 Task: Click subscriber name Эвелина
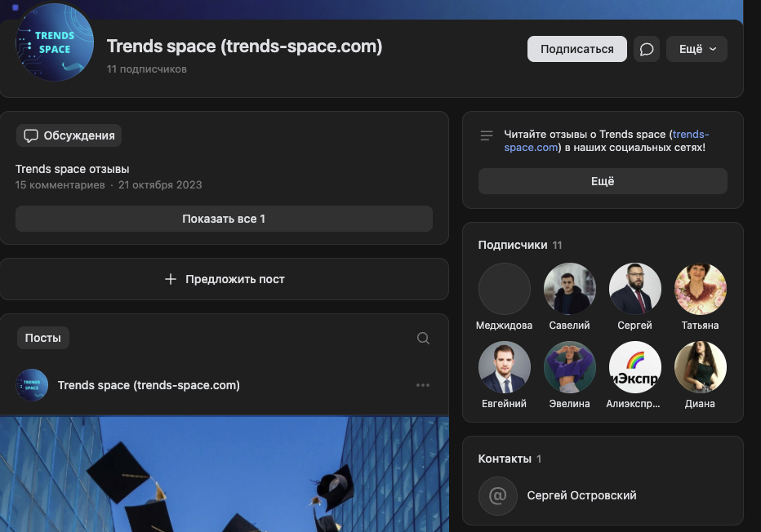coord(570,403)
